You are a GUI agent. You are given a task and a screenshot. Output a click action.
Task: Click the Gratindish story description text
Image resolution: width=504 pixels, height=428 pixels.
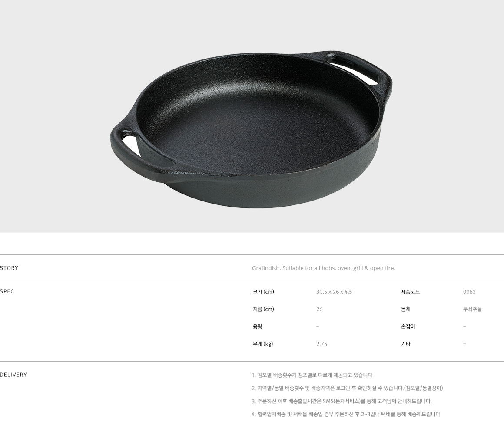pyautogui.click(x=323, y=268)
